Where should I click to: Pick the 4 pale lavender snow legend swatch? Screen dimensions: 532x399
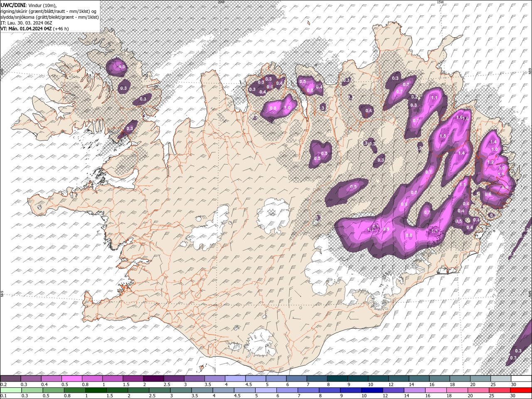[235, 379]
